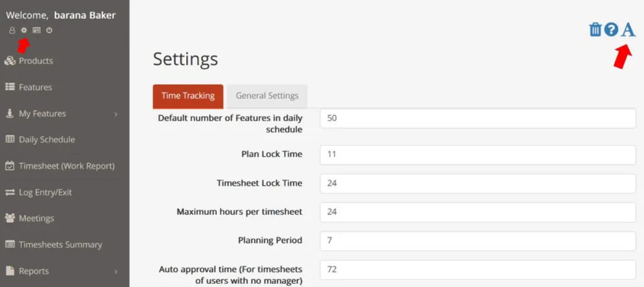Open the user profile icon under Welcome

pyautogui.click(x=12, y=30)
